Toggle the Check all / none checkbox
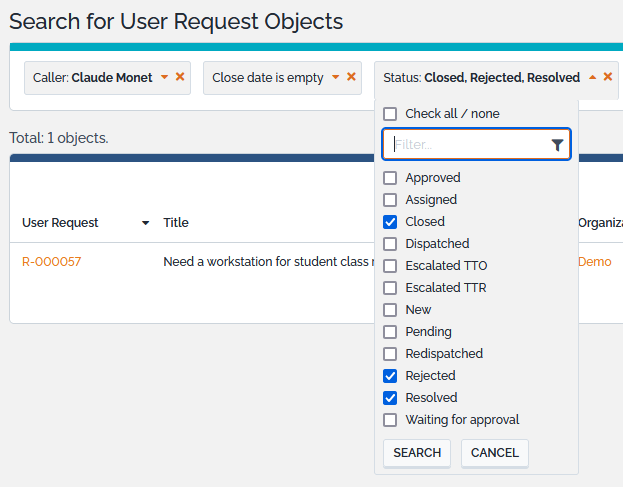623x487 pixels. (390, 114)
